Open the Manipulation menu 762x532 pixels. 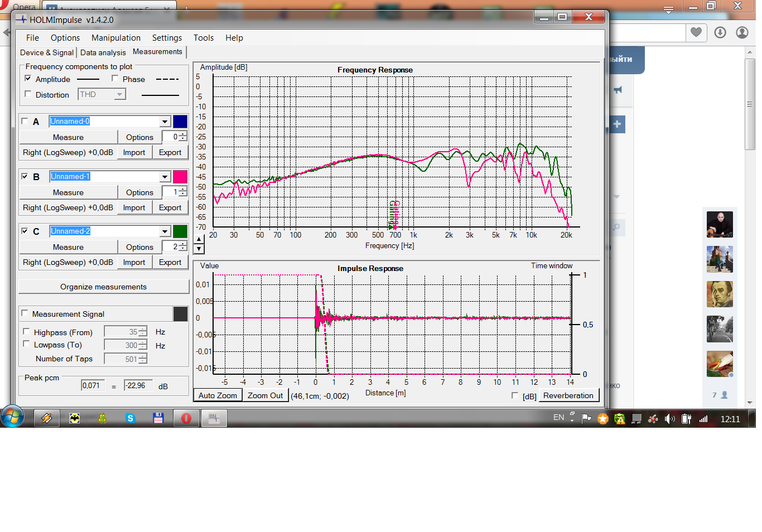115,38
